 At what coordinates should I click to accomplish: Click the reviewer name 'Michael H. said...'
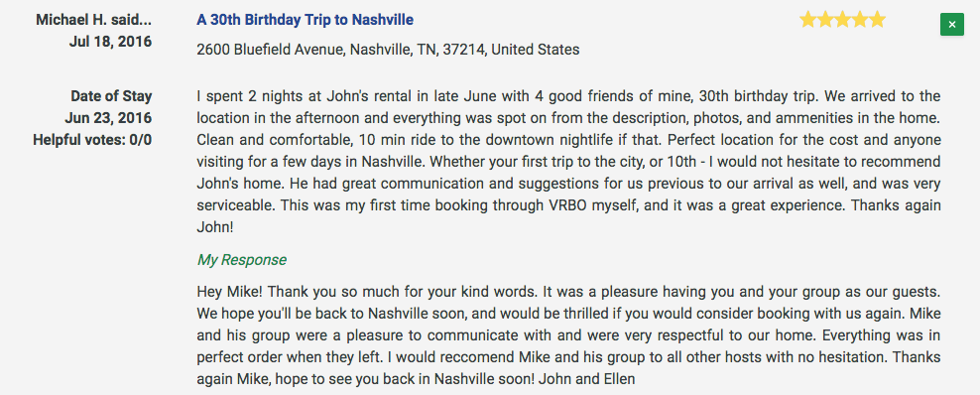pos(94,20)
